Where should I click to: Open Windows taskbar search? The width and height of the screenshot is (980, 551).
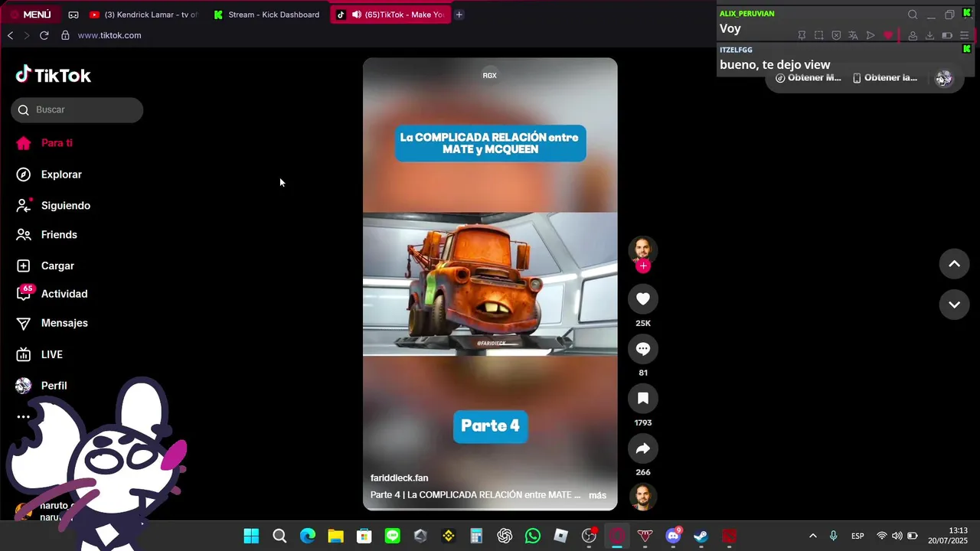pyautogui.click(x=279, y=536)
